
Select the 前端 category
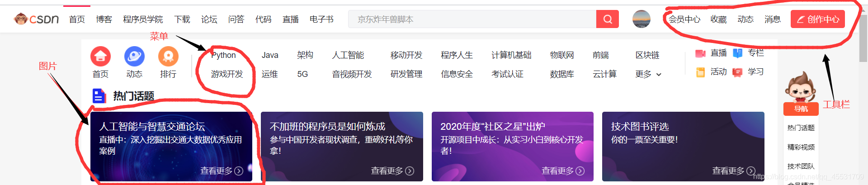click(x=601, y=55)
